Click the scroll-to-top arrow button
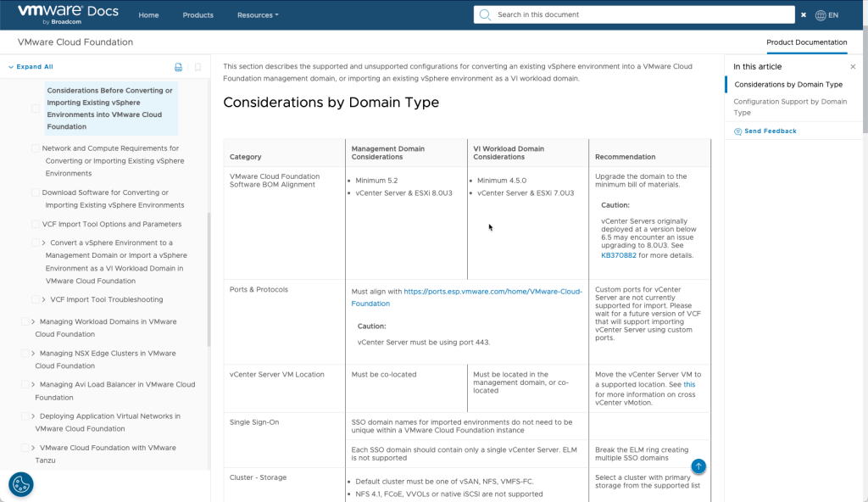Image resolution: width=868 pixels, height=502 pixels. (x=698, y=466)
